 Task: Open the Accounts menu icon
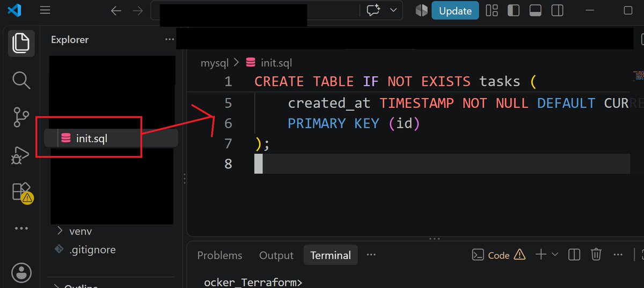tap(21, 272)
